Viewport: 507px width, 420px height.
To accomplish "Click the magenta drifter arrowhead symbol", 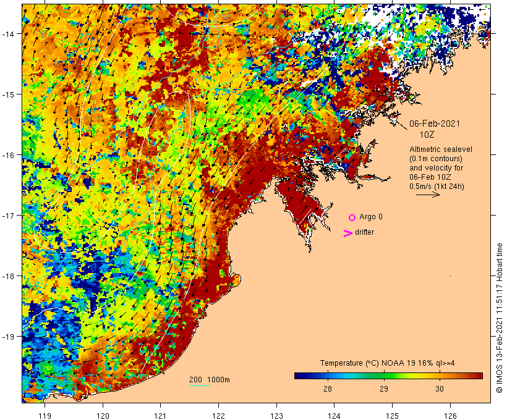I will tap(347, 233).
